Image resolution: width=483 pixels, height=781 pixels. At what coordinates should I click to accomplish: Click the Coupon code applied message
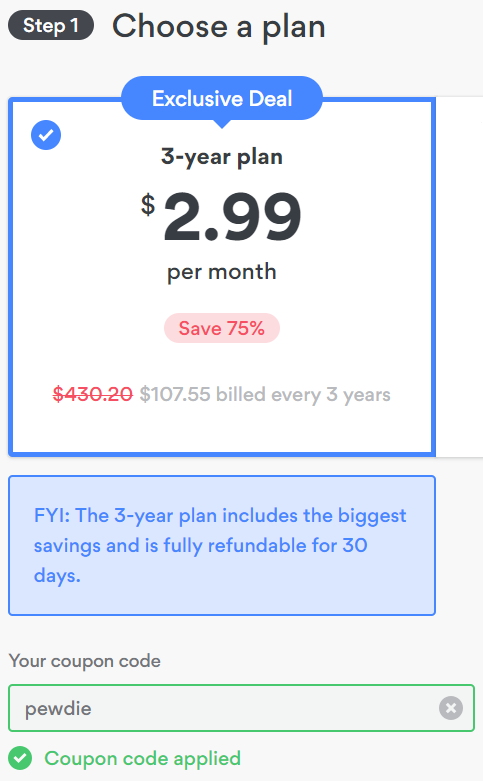(x=142, y=759)
